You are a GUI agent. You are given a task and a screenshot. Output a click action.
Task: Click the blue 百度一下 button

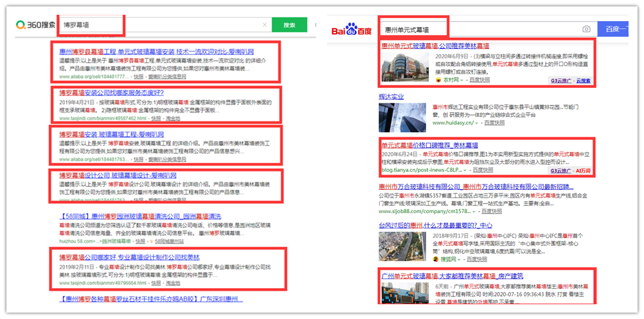tap(613, 29)
